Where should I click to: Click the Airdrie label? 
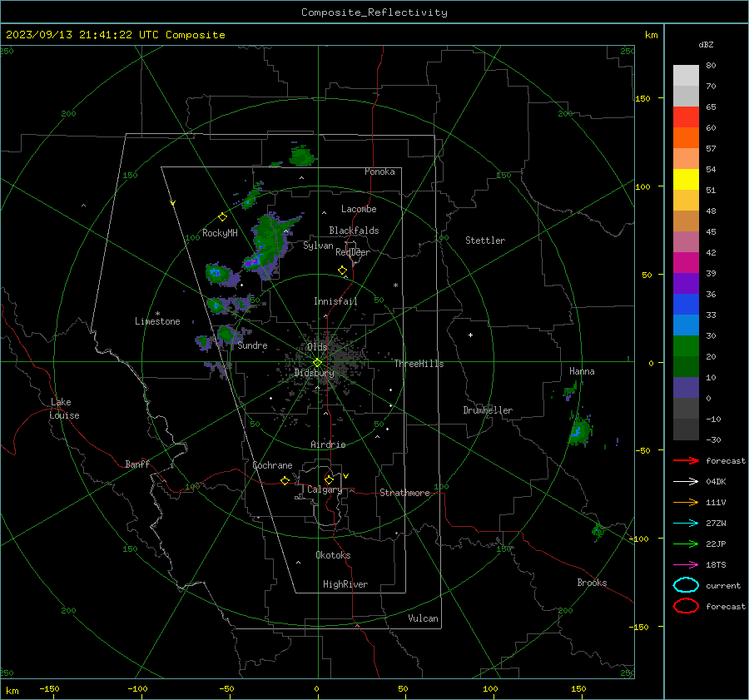coord(328,444)
